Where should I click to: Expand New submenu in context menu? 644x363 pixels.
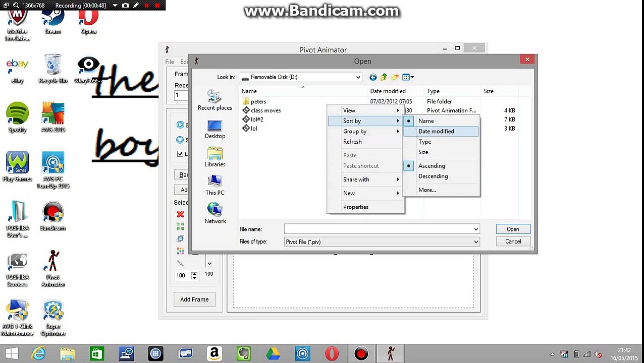[x=365, y=193]
